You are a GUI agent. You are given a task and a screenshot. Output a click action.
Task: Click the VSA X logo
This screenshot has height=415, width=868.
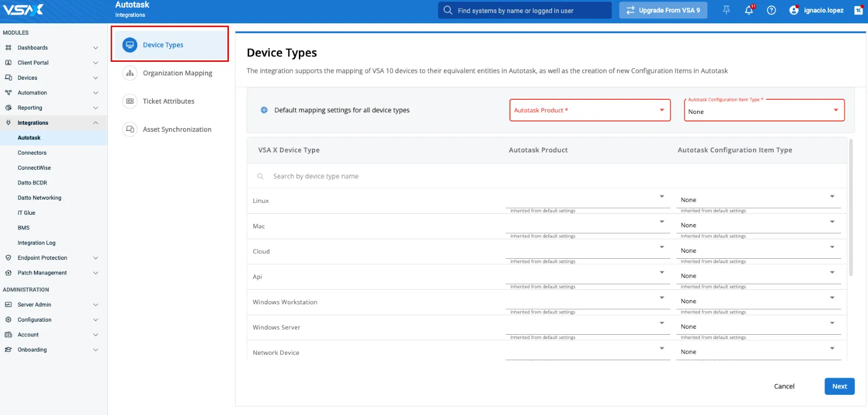[23, 10]
